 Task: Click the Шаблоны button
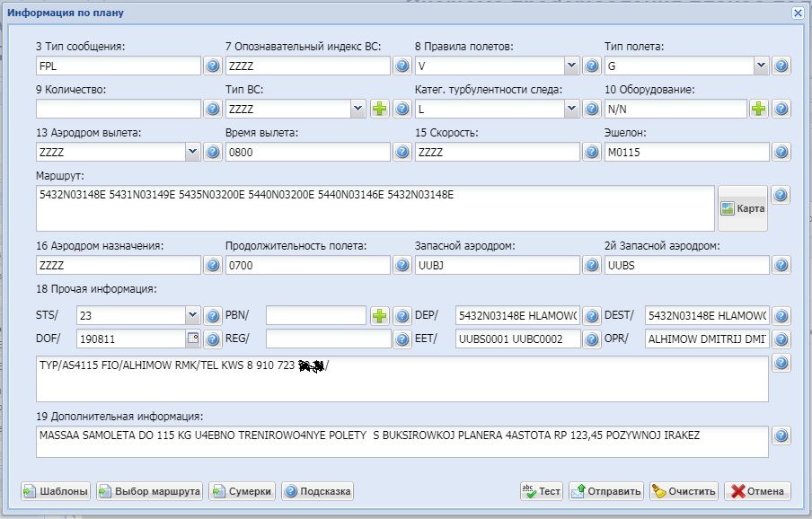point(56,491)
